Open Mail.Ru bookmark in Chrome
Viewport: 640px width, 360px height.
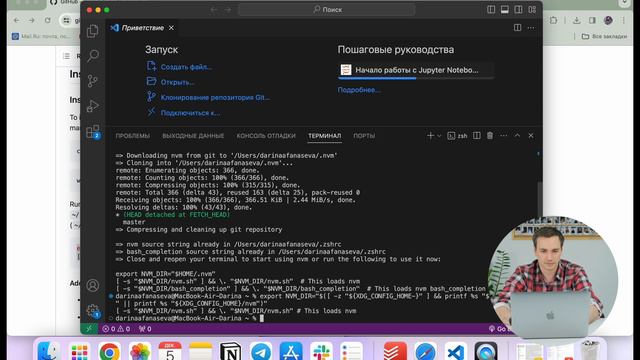click(x=41, y=36)
